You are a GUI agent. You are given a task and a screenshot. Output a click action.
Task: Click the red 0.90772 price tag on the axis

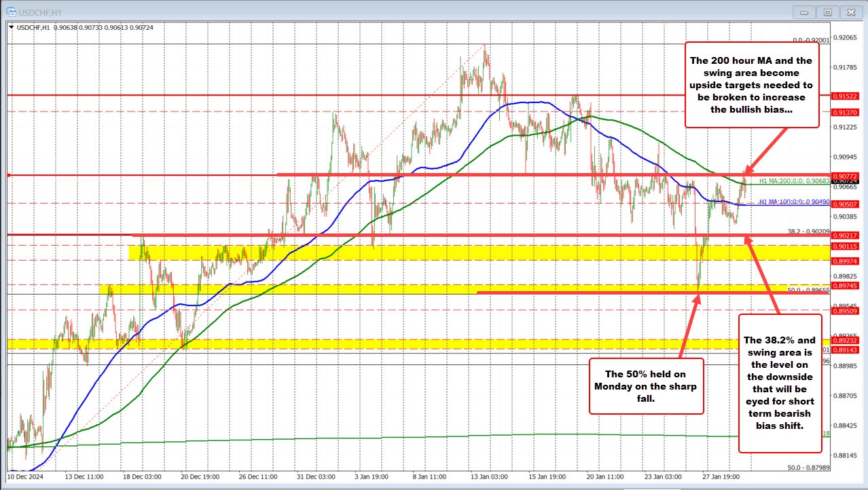846,177
